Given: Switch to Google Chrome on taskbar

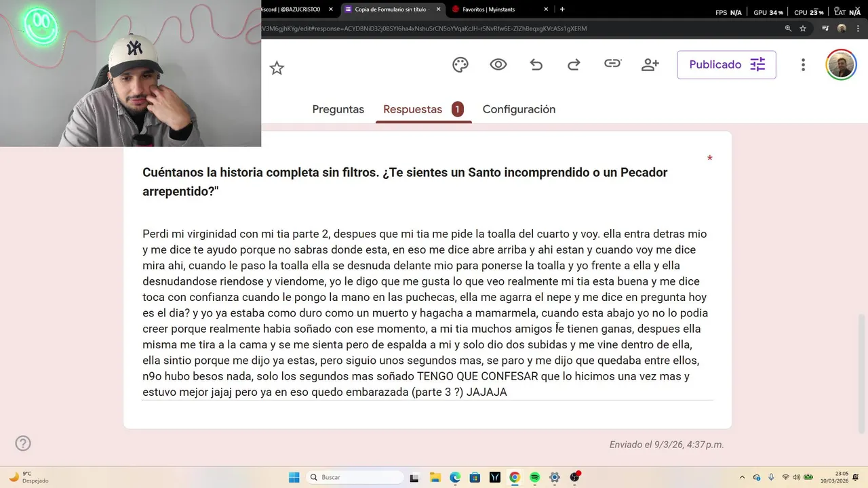Looking at the screenshot, I should point(515,478).
